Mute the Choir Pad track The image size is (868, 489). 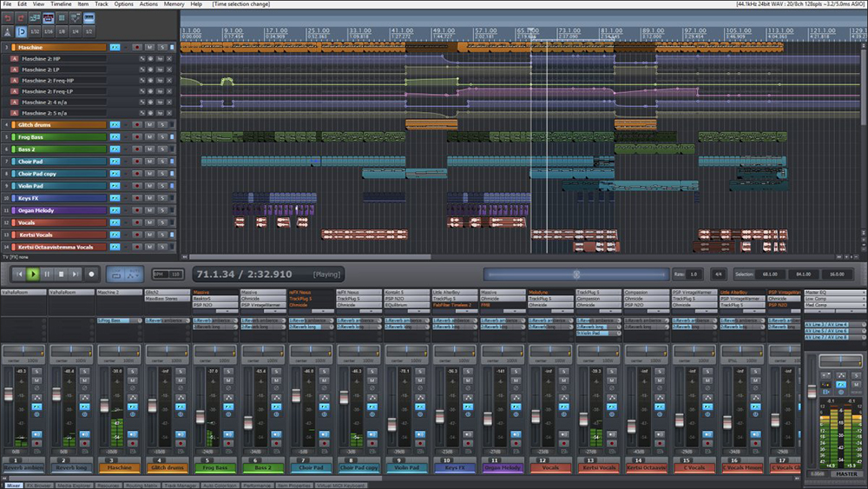pos(148,162)
